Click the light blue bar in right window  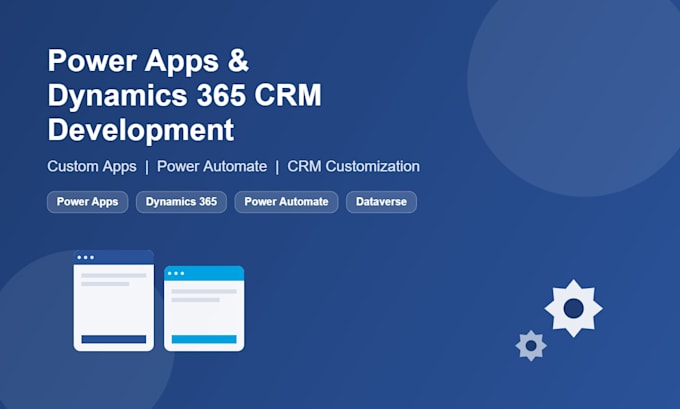[204, 339]
